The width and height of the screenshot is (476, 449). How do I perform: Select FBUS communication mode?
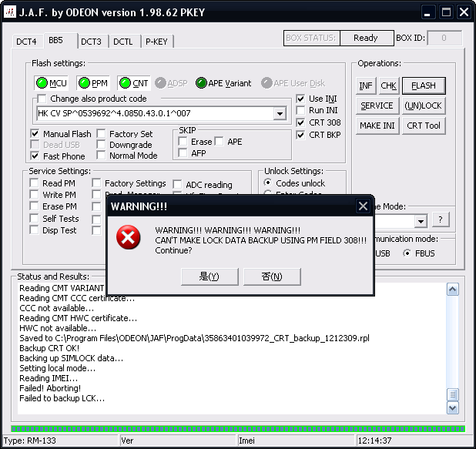click(407, 253)
